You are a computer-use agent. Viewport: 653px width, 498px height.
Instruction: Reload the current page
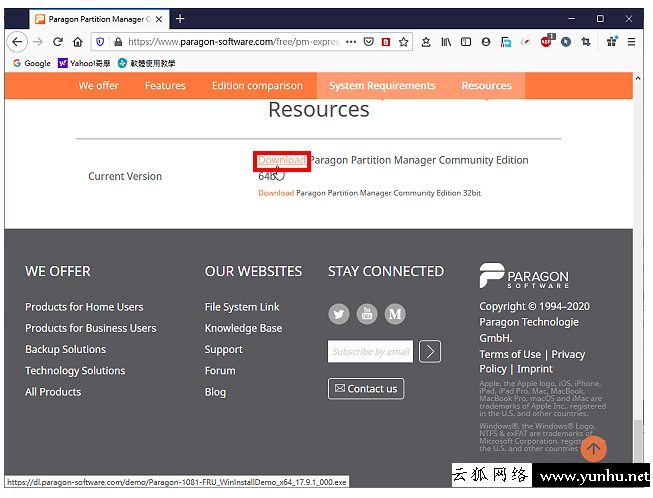tap(58, 42)
